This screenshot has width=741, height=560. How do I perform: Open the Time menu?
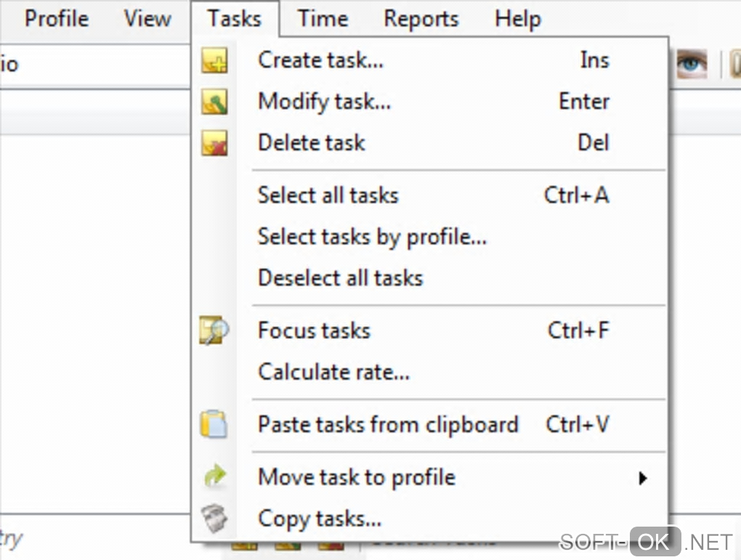(323, 19)
